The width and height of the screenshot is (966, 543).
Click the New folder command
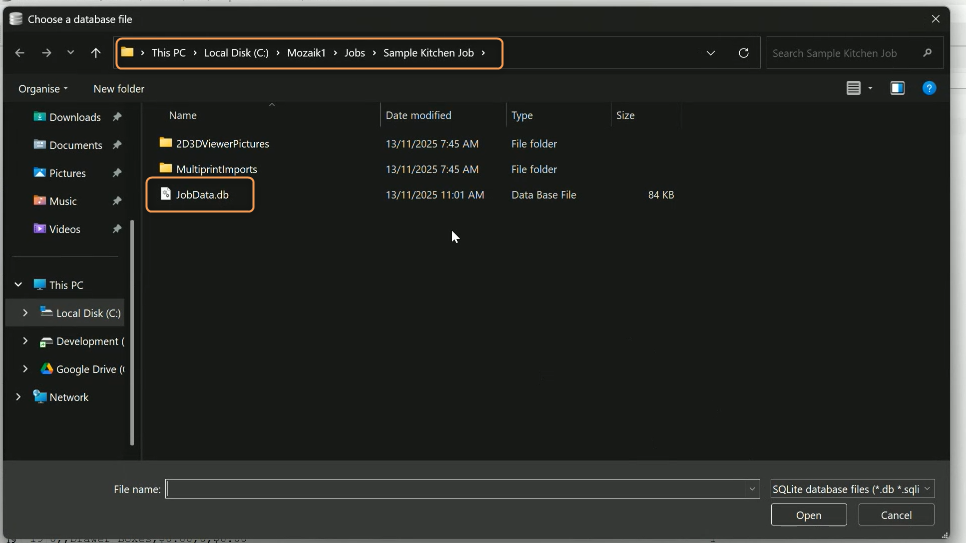pos(119,89)
